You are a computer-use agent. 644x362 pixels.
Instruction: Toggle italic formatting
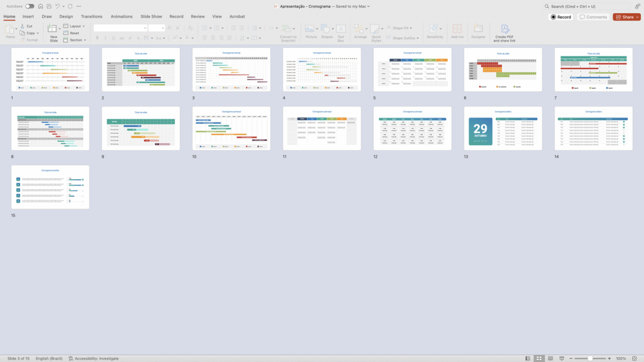106,38
